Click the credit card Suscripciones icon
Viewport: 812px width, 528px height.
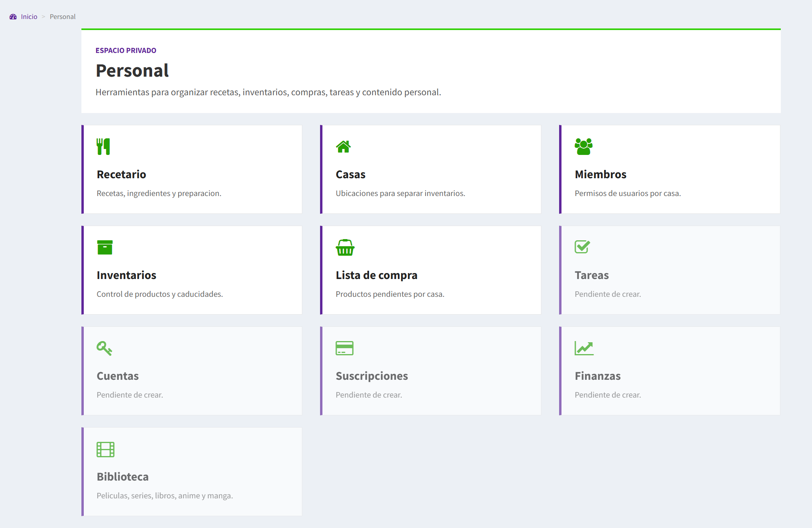tap(345, 348)
